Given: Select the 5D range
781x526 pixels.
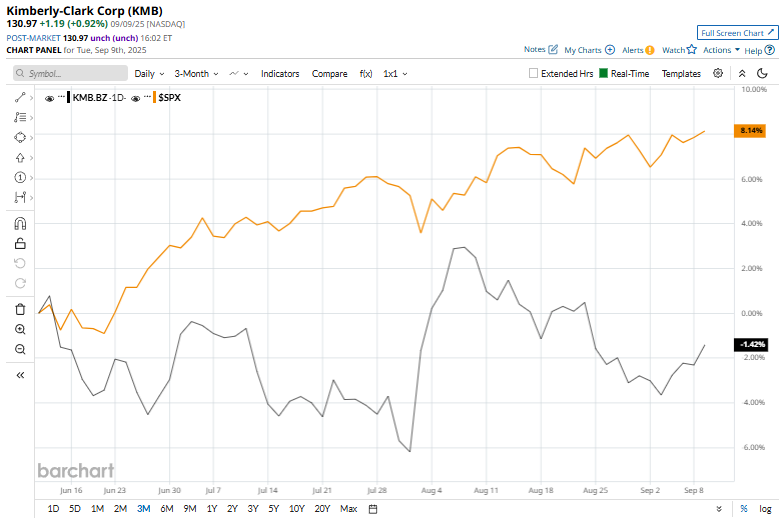Looking at the screenshot, I should [75, 509].
